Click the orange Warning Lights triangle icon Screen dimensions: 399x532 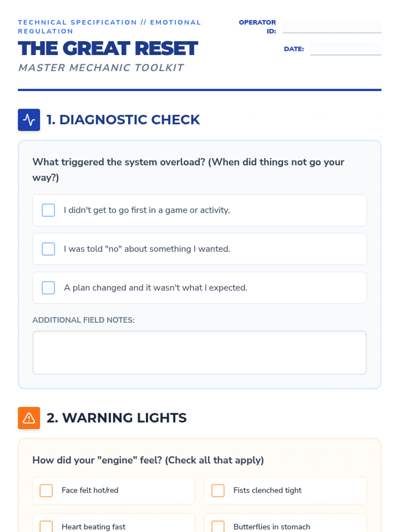coord(29,418)
